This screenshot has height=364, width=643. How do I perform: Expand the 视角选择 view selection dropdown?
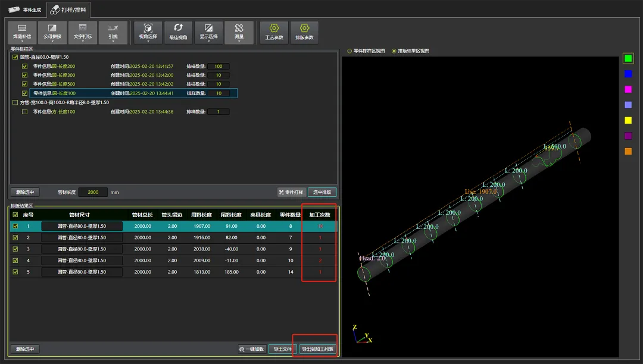[x=148, y=32]
